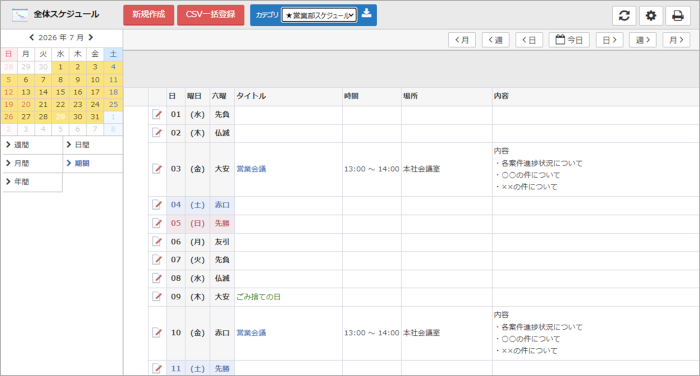Click the 全体スケジュール app logo icon
The height and width of the screenshot is (376, 700).
(x=20, y=15)
